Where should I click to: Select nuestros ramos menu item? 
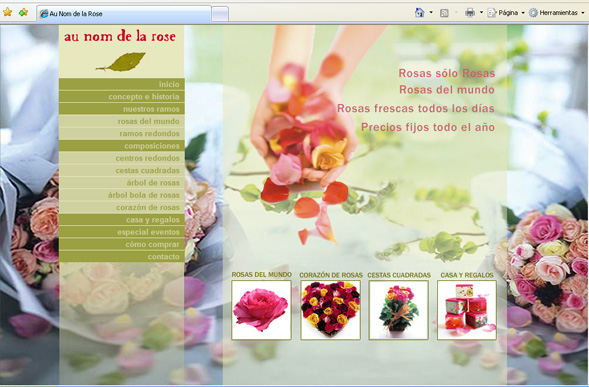point(122,109)
